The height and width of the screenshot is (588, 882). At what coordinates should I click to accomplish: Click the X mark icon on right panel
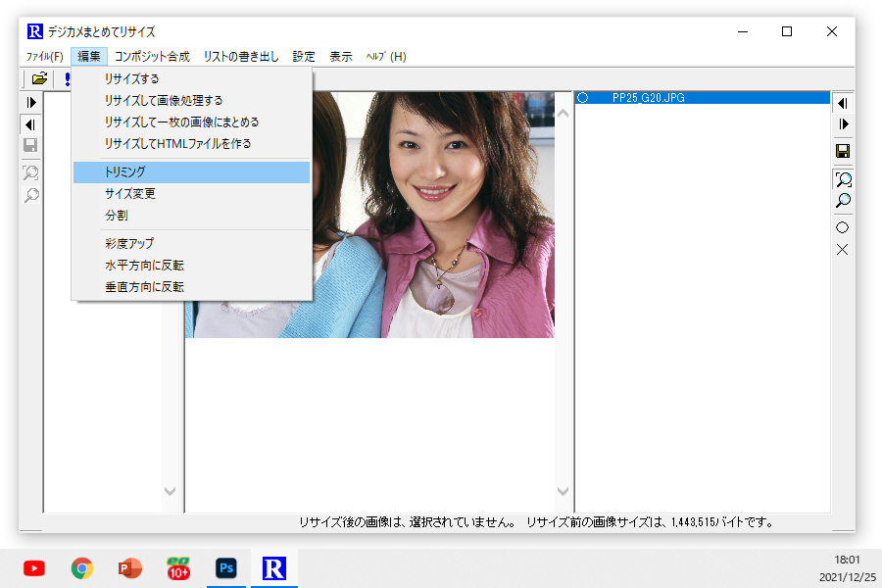(842, 250)
